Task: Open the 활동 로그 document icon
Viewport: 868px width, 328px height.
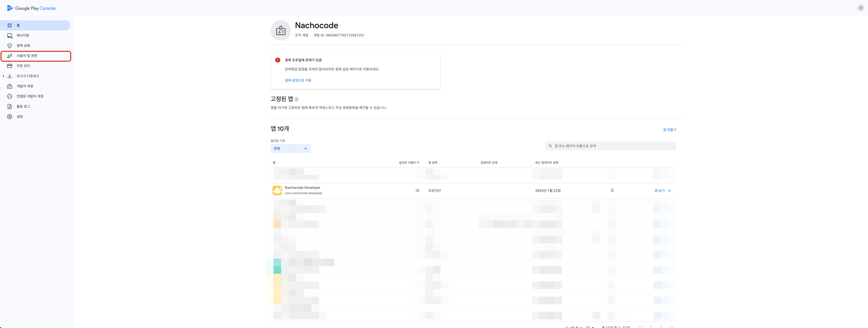Action: click(10, 106)
